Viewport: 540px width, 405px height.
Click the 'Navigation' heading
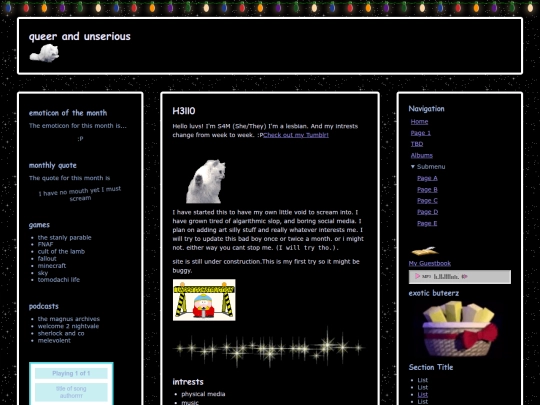pos(426,108)
